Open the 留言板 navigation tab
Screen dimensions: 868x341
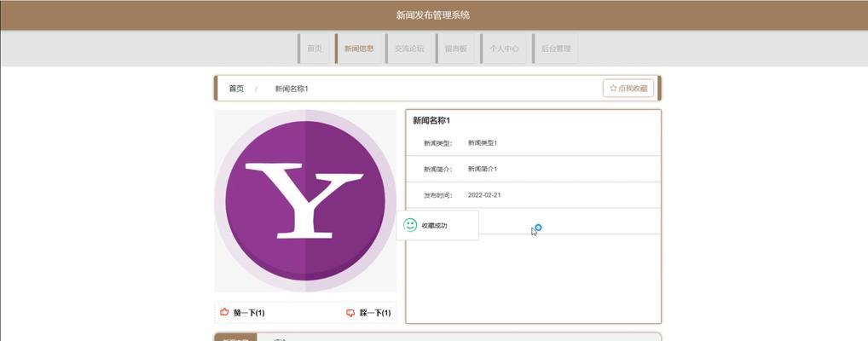[x=455, y=49]
